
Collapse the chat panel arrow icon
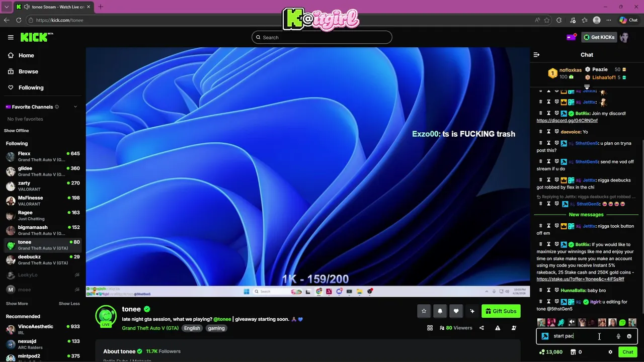536,55
